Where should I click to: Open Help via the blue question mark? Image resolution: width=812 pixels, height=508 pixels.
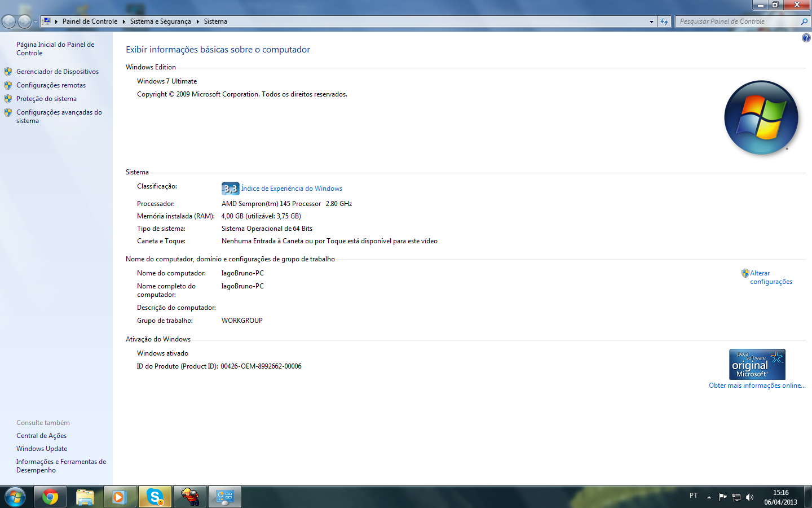[x=806, y=38]
